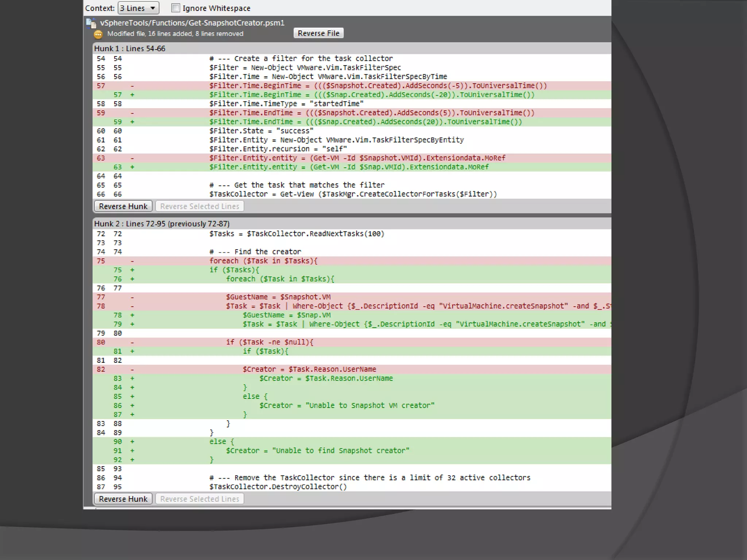
Task: Click the orange modified-file status icon
Action: [x=98, y=34]
